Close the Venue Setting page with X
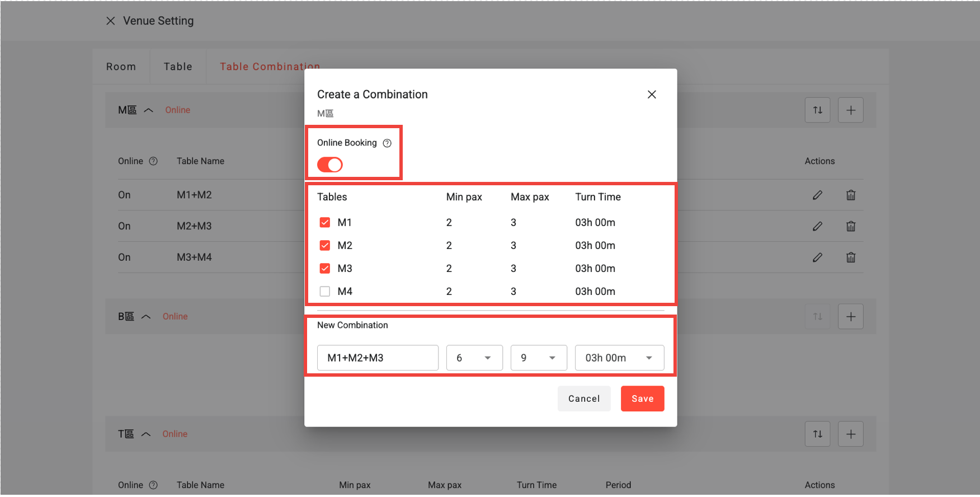This screenshot has height=497, width=980. coord(111,21)
